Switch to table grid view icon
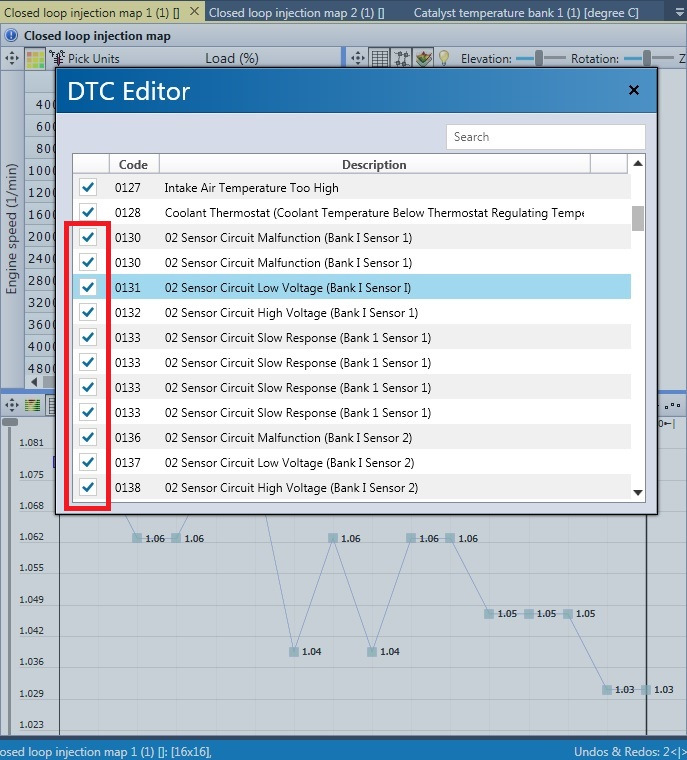Viewport: 687px width, 760px height. pos(380,59)
